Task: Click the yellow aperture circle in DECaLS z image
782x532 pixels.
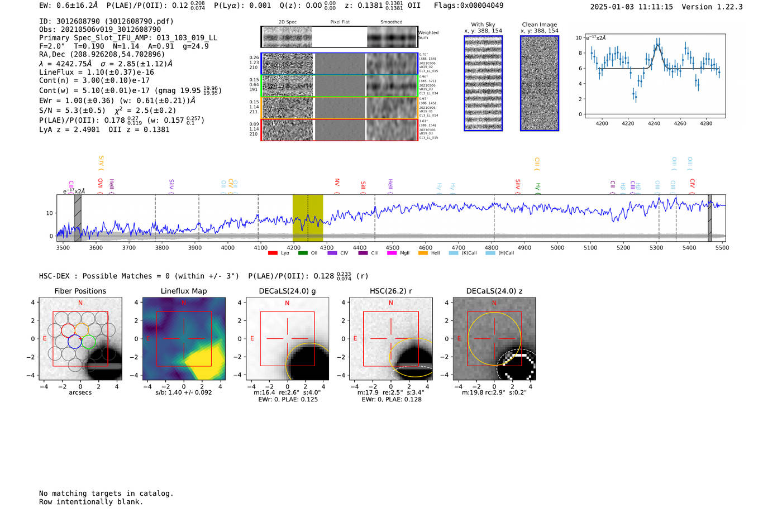Action: point(494,339)
